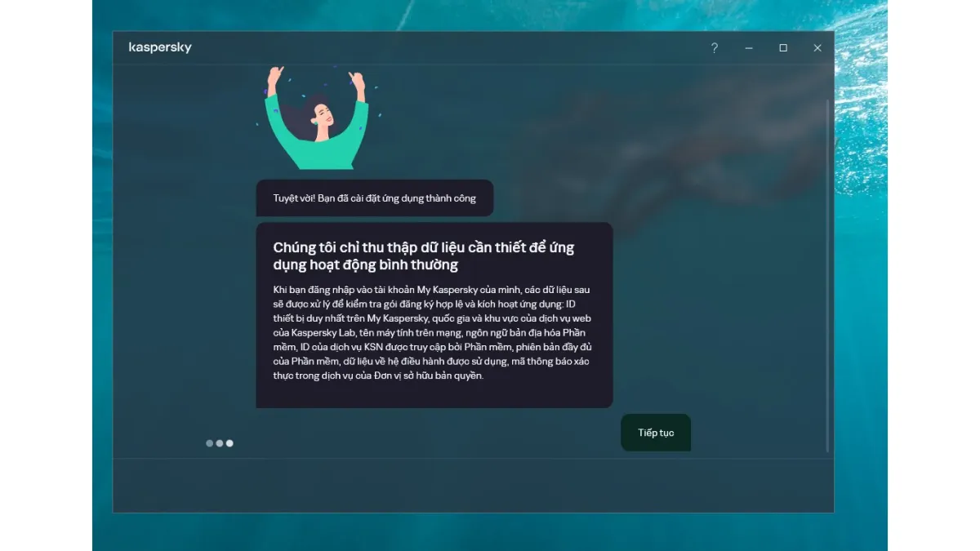This screenshot has width=980, height=551.
Task: Click the "Tuyệt vời!" success message bubble
Action: click(375, 198)
